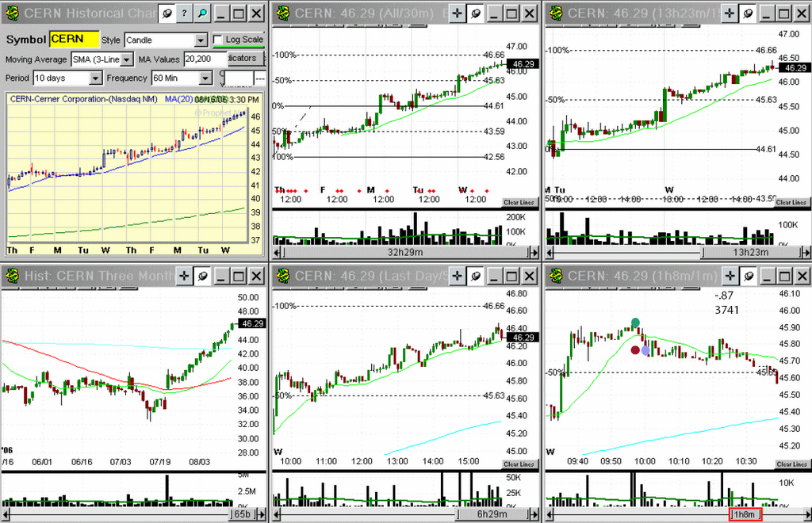This screenshot has width=812, height=523.
Task: Click the link icon in the Three Month window
Action: pyautogui.click(x=202, y=277)
